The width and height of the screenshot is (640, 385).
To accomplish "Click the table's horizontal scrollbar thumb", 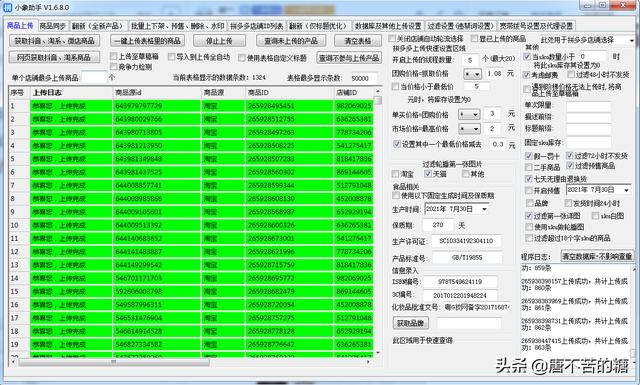I will [114, 362].
